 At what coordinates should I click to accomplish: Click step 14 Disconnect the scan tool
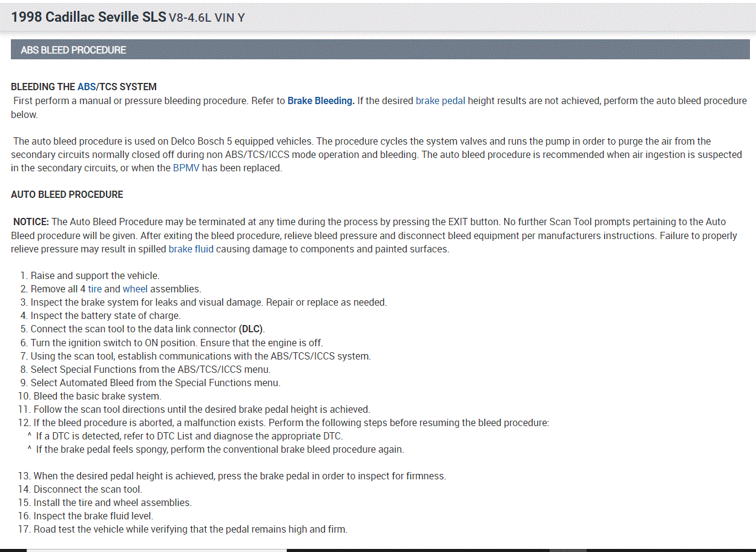tap(87, 489)
